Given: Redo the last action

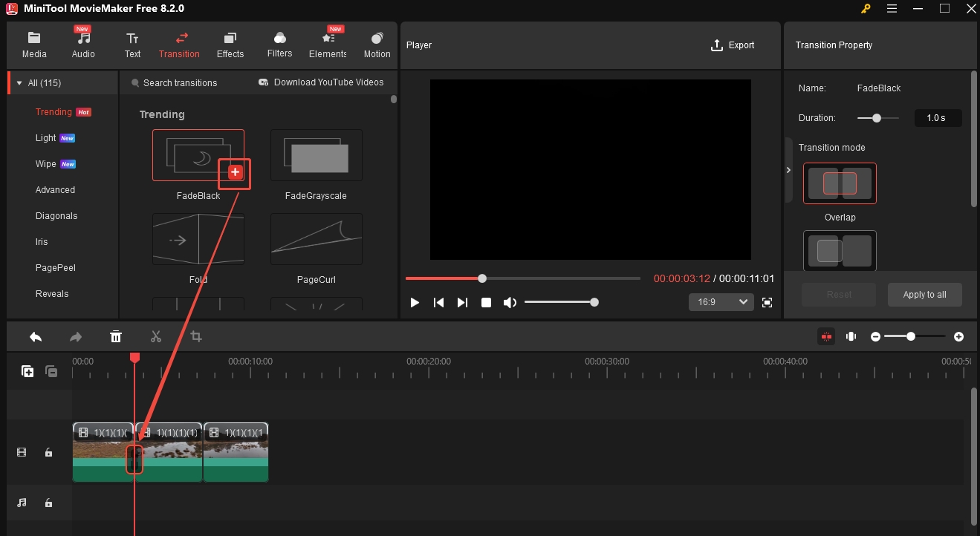Looking at the screenshot, I should 76,336.
